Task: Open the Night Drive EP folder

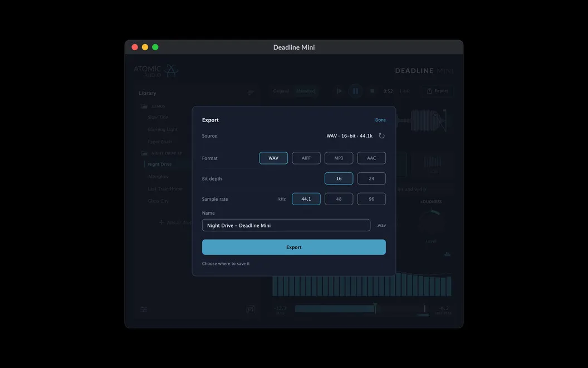Action: [161, 153]
